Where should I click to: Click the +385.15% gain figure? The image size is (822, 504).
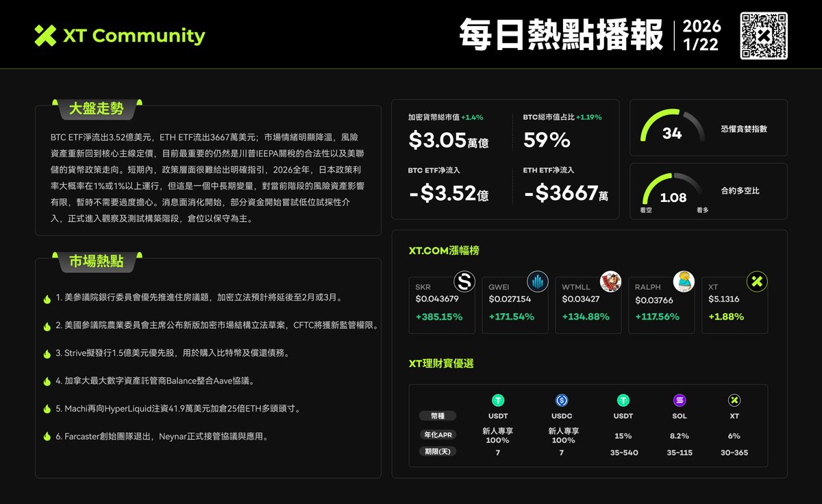tap(439, 317)
